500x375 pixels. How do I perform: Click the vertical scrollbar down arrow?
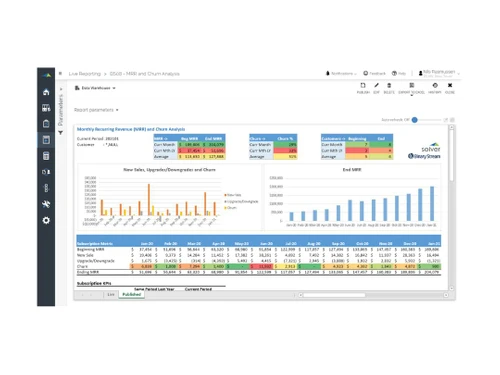[452, 288]
